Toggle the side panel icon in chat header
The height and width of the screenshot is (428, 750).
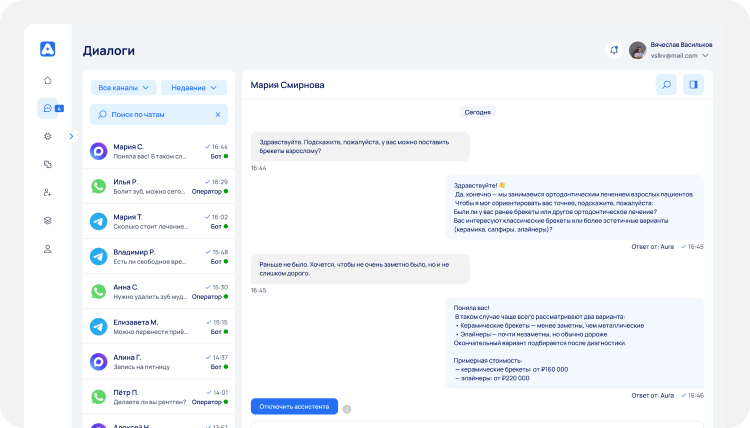[x=693, y=85]
